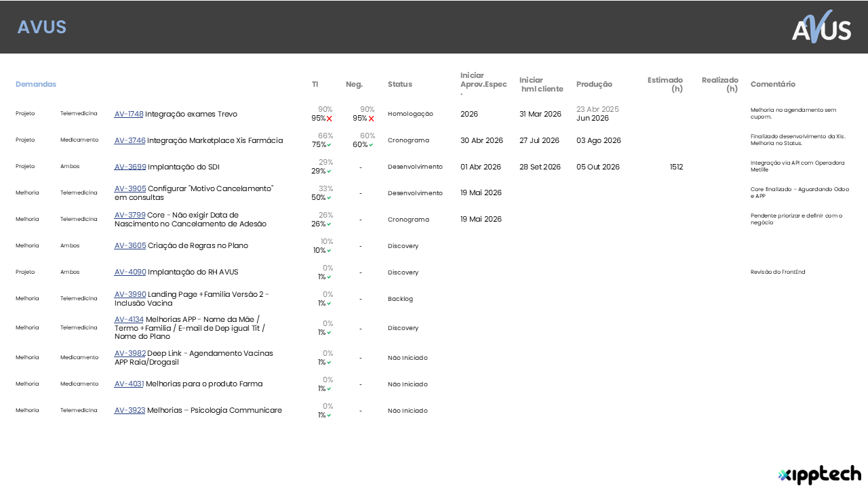
Task: Open the AV-4031 issue link
Action: pos(129,384)
